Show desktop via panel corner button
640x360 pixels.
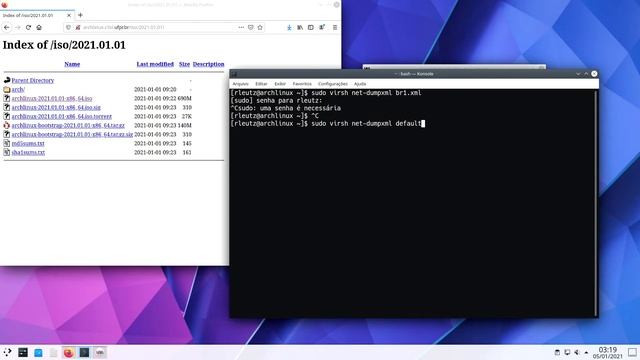pyautogui.click(x=632, y=352)
